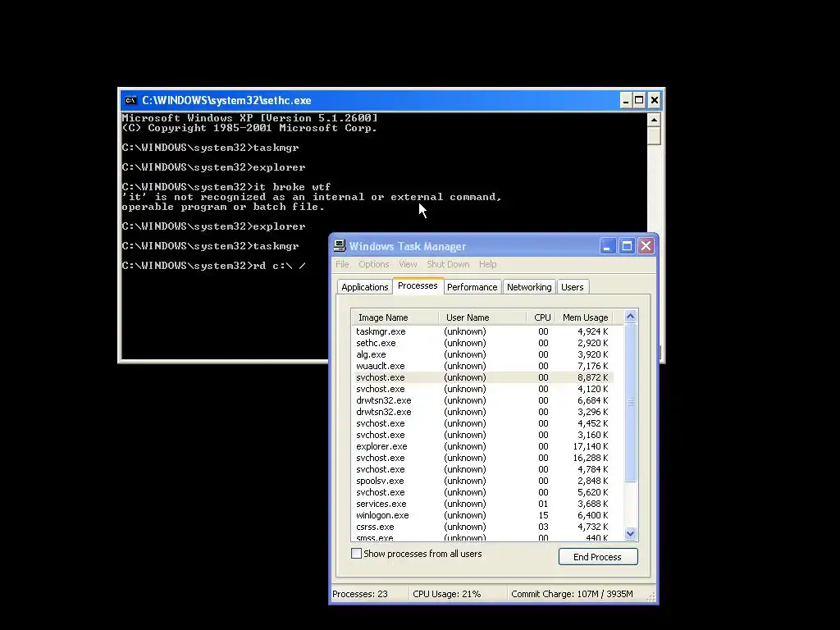Sort processes by CPU column

(541, 317)
